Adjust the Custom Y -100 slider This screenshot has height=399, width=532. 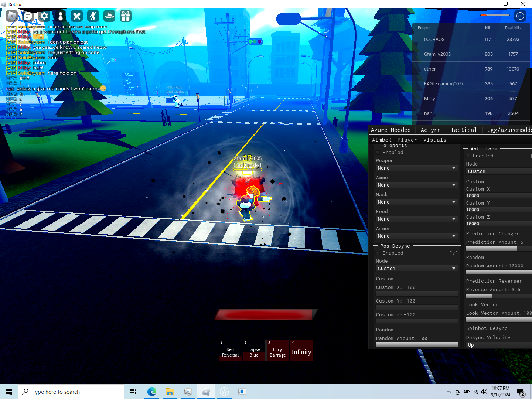click(417, 307)
